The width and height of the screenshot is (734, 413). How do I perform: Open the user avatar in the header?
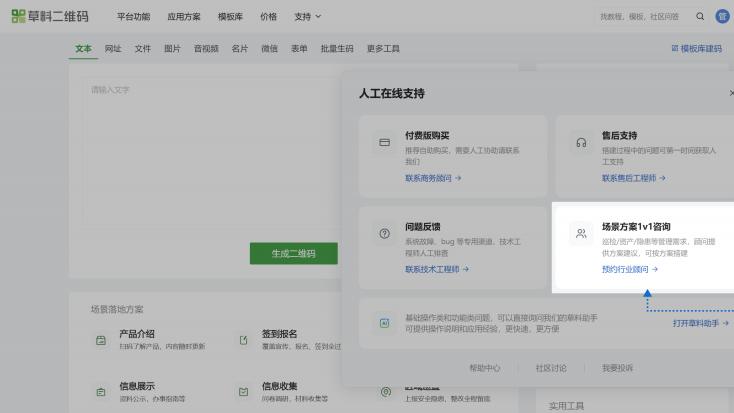723,16
